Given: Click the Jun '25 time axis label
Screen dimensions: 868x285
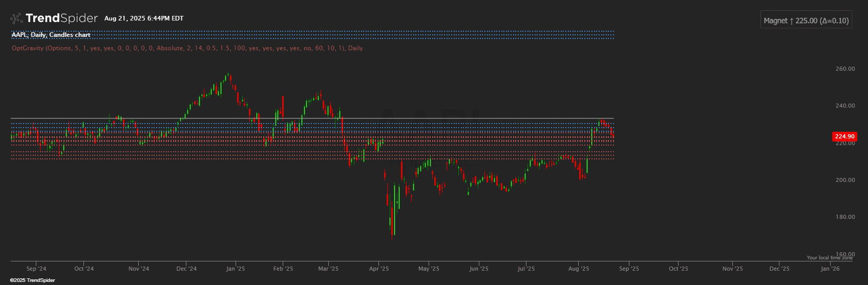Looking at the screenshot, I should (x=479, y=269).
